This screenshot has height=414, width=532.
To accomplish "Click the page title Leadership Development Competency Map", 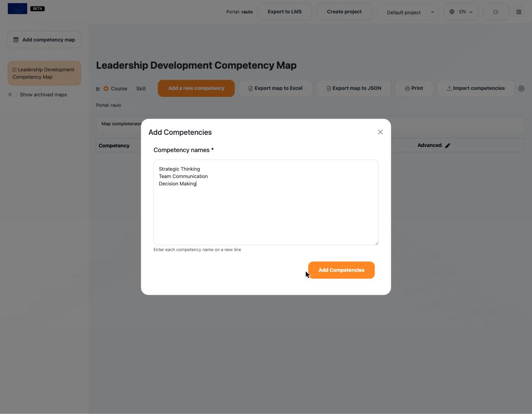I will tap(196, 65).
